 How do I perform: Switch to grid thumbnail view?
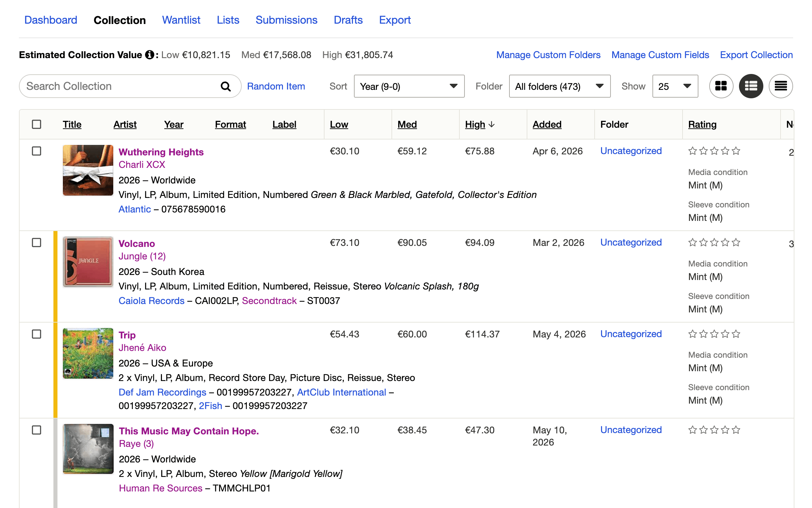tap(721, 86)
